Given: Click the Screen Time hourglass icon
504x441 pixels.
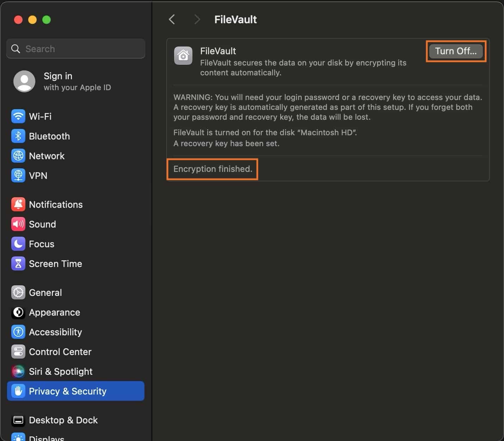Looking at the screenshot, I should (18, 263).
